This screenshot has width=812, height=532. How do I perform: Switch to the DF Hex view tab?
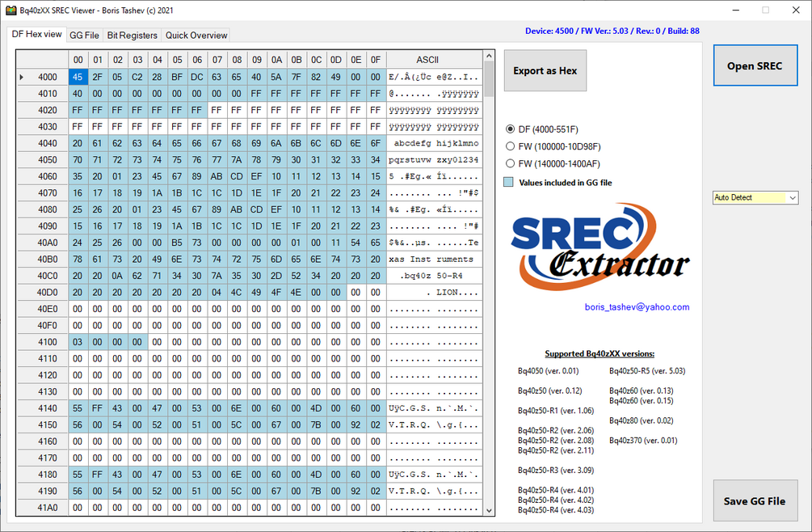click(x=37, y=35)
